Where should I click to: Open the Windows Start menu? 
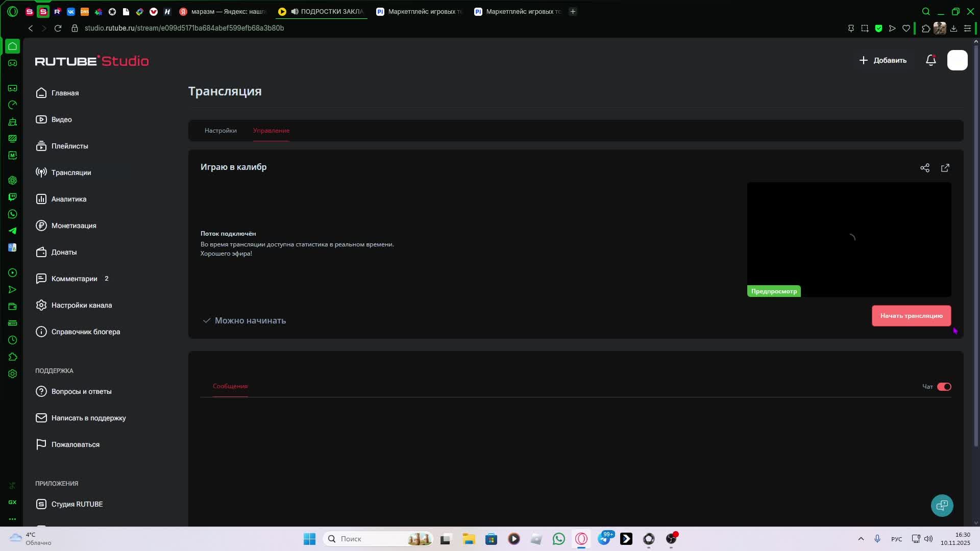coord(309,539)
